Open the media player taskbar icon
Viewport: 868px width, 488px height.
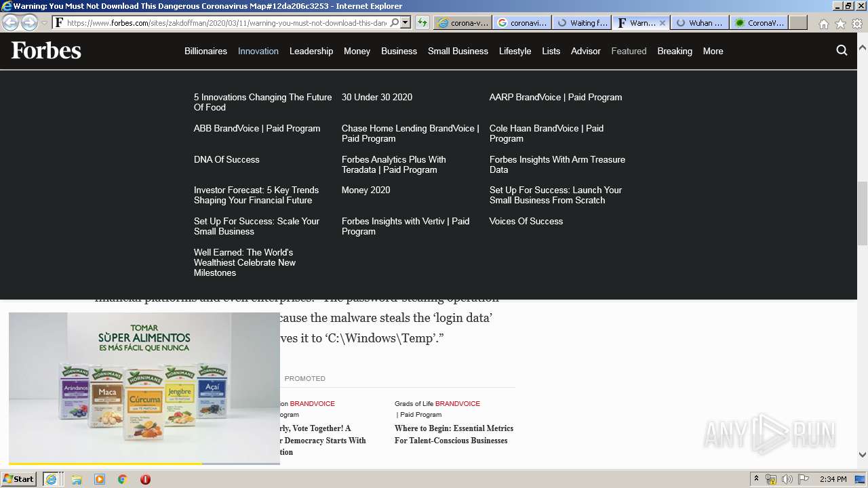[x=100, y=479]
